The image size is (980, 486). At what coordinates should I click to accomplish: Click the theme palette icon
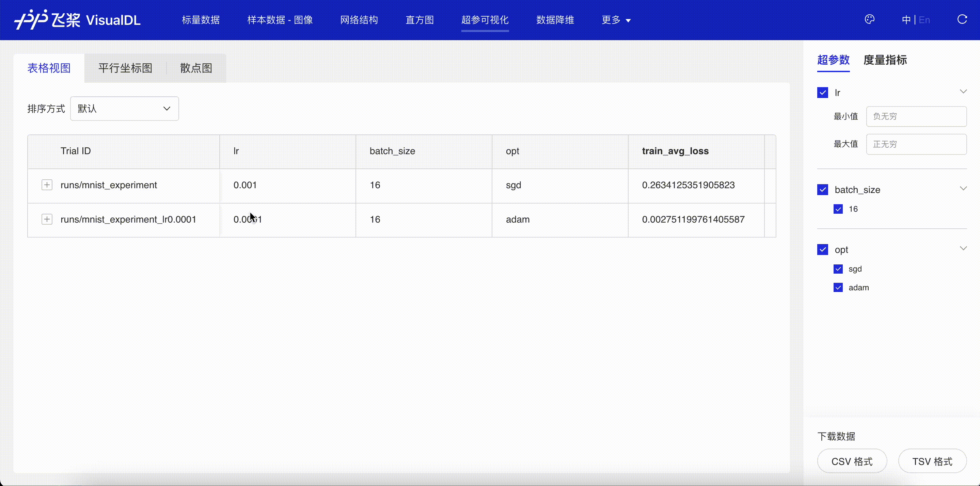tap(869, 19)
